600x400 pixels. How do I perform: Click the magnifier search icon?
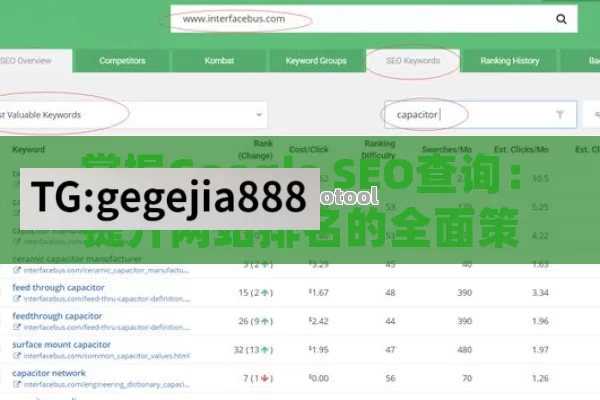tap(561, 19)
